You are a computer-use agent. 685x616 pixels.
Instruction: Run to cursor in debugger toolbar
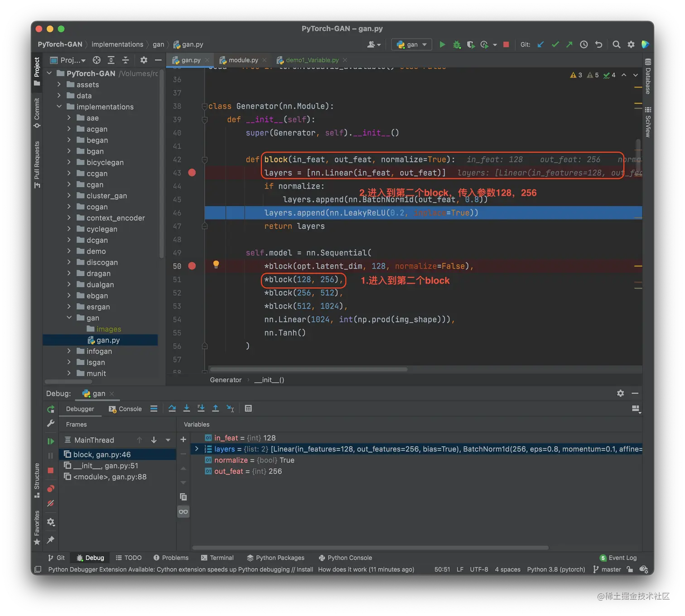tap(231, 409)
